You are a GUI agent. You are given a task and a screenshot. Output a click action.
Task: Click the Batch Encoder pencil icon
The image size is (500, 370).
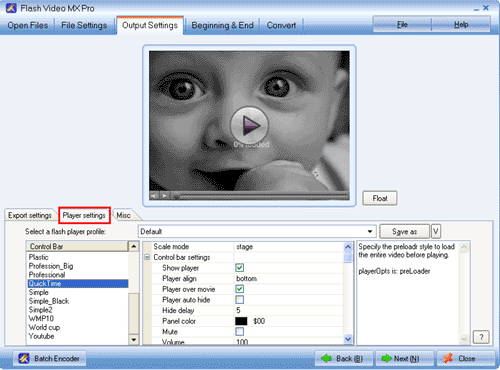click(x=24, y=359)
